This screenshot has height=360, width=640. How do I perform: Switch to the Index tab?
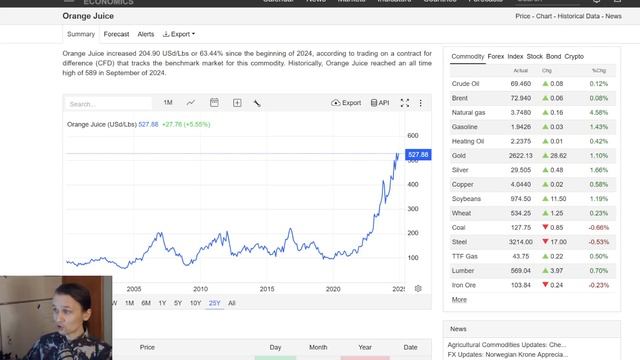click(x=515, y=56)
